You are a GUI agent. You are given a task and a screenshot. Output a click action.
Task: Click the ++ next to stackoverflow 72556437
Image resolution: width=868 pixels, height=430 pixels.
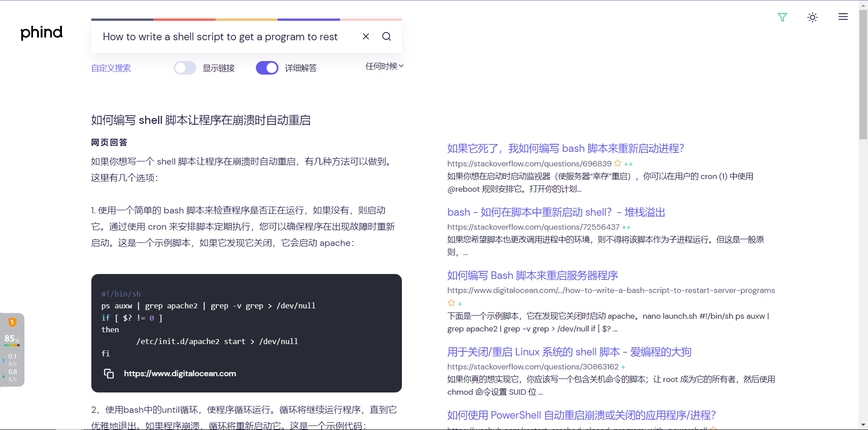click(626, 227)
